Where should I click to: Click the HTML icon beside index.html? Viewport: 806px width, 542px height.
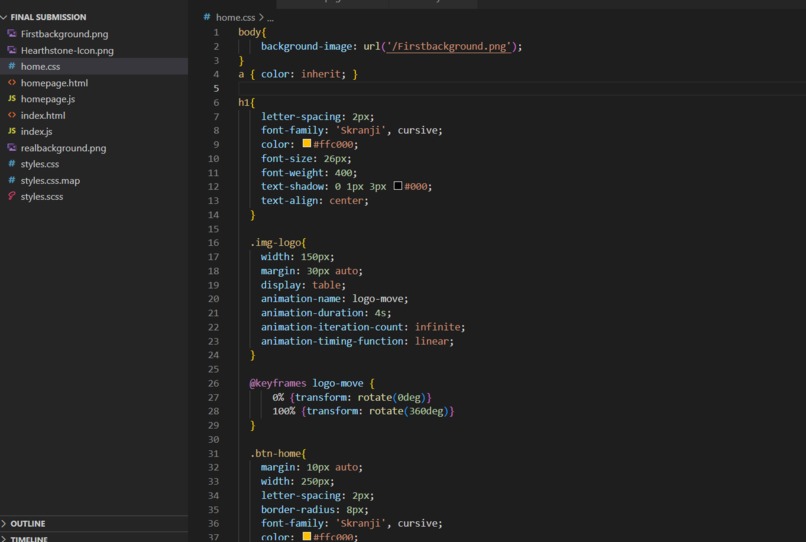coord(12,115)
